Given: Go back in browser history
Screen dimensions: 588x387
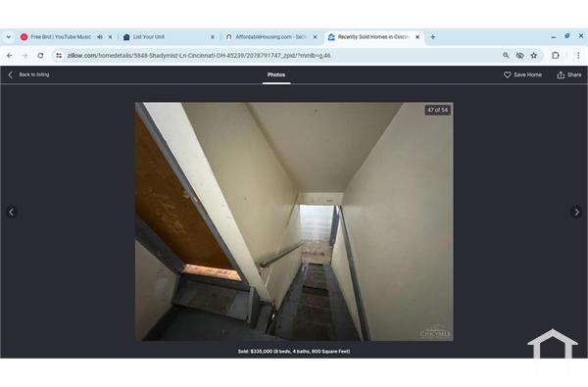Looking at the screenshot, I should [x=10, y=56].
